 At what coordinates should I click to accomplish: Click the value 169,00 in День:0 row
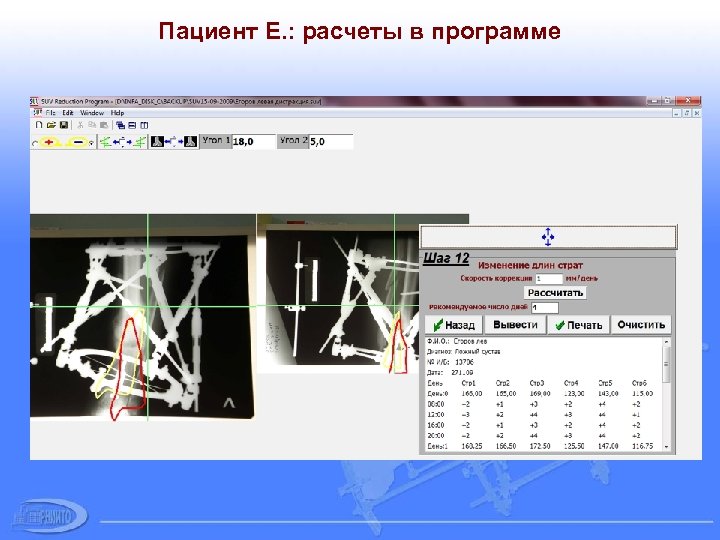(x=540, y=394)
